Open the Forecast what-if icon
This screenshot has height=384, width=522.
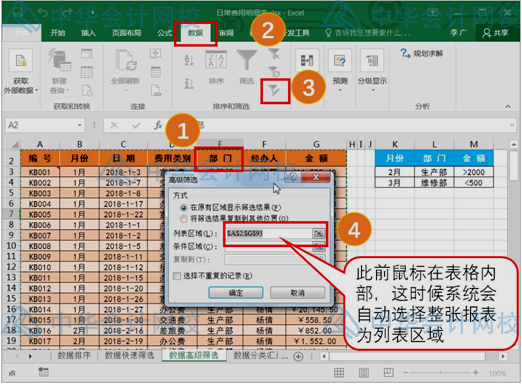(340, 60)
